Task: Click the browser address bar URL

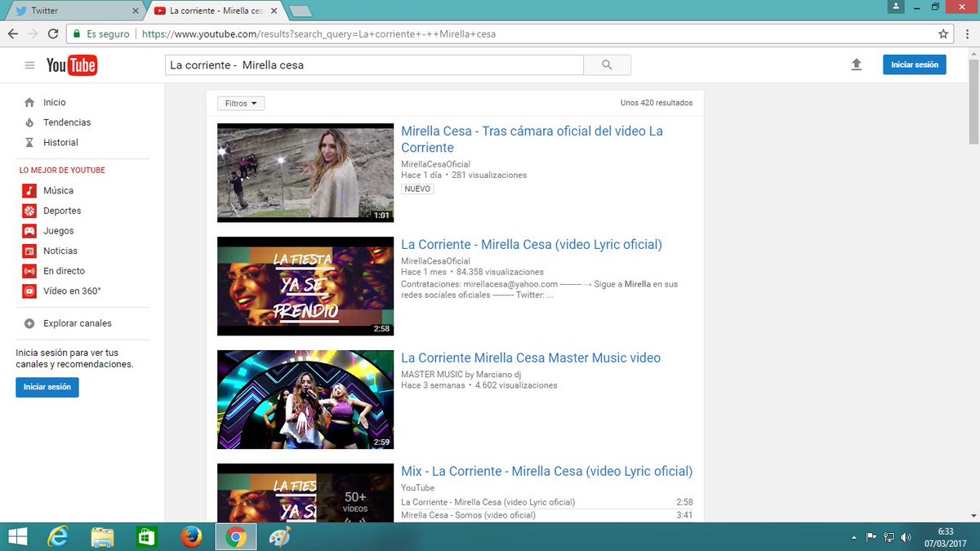Action: tap(318, 34)
